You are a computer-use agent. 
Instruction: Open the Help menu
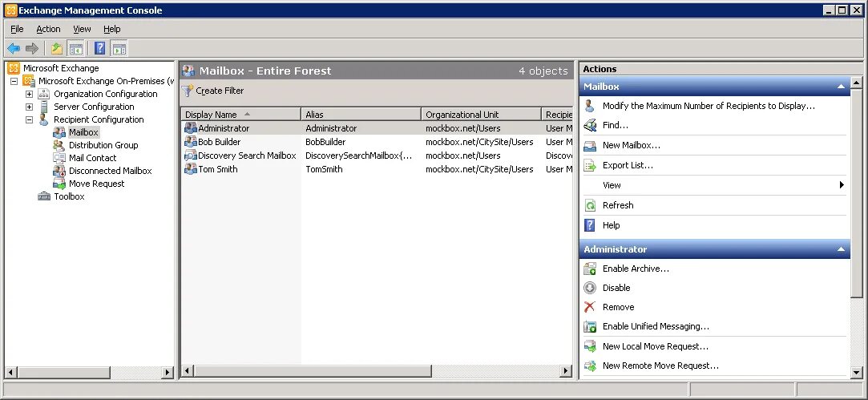[x=112, y=29]
